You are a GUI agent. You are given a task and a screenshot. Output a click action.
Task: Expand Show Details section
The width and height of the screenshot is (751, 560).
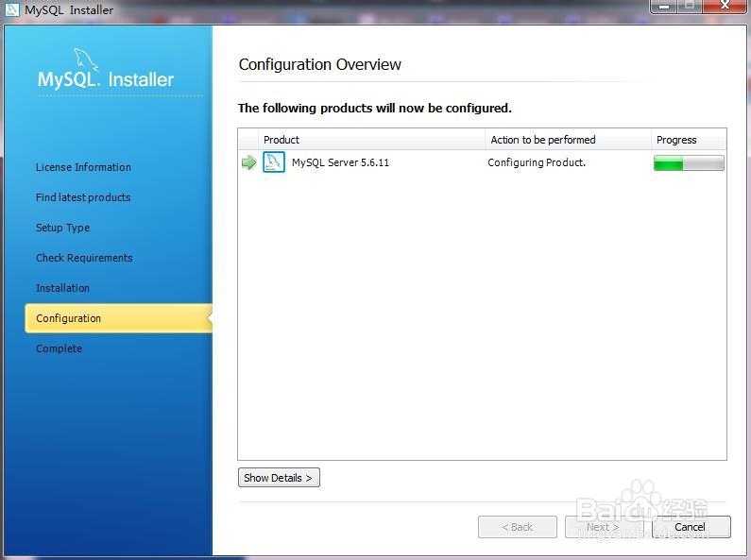click(x=279, y=478)
